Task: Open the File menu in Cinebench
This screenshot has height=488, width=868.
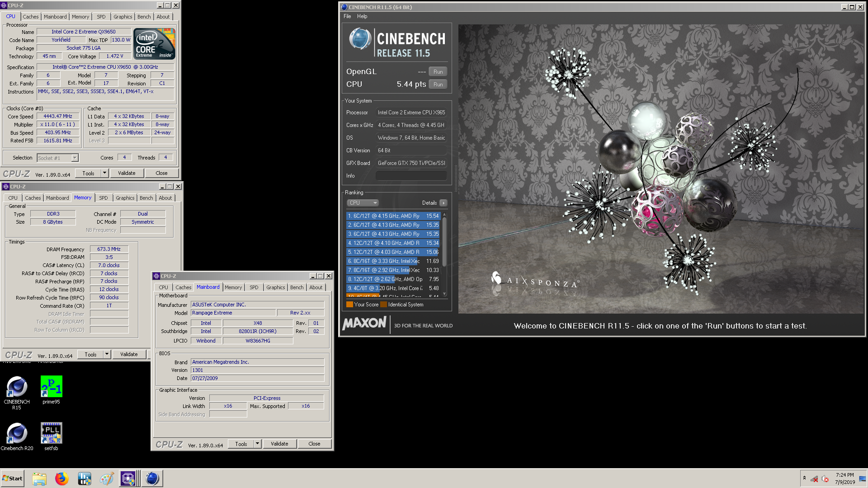Action: (347, 16)
